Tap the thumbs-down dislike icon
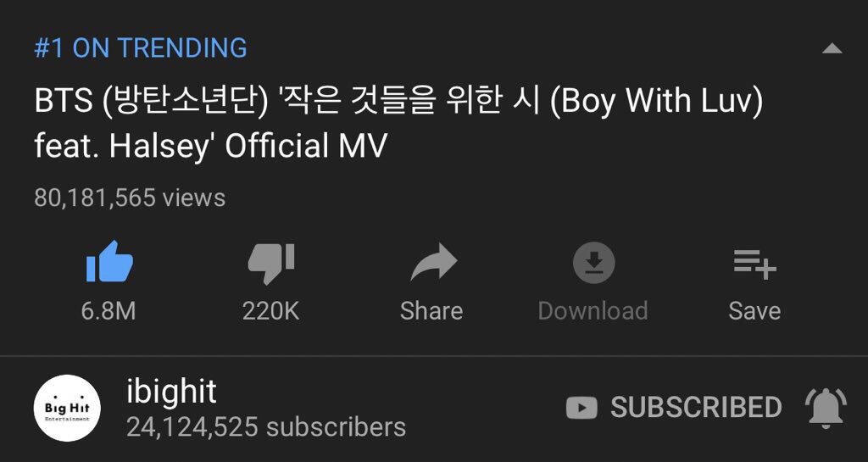This screenshot has width=868, height=462. click(270, 264)
